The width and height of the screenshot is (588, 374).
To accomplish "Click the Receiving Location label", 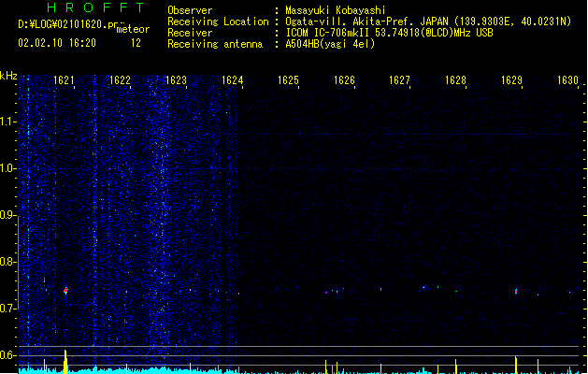I will 218,22.
